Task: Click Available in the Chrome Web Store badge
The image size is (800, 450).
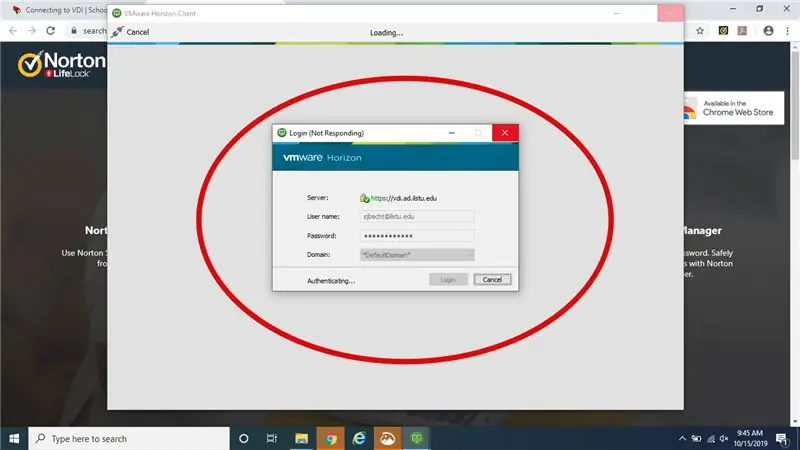Action: pos(733,108)
